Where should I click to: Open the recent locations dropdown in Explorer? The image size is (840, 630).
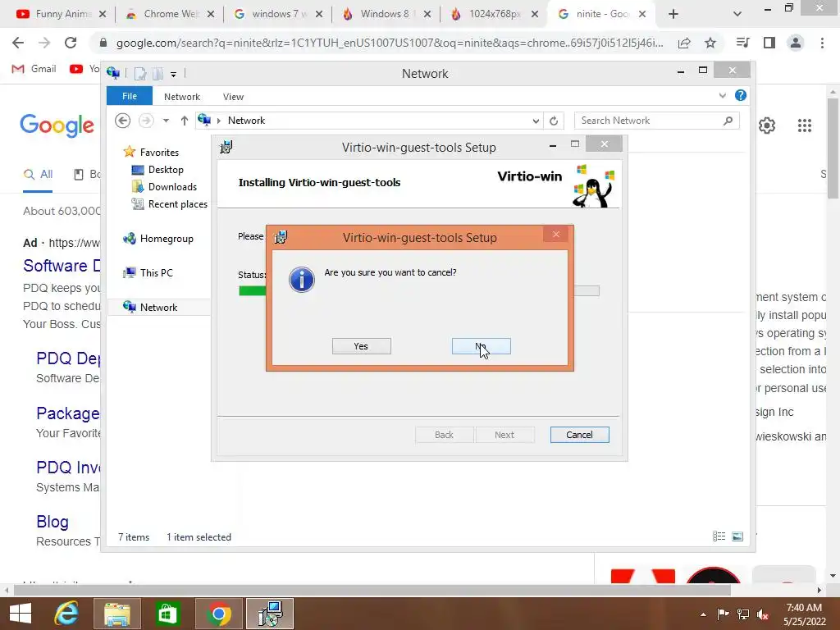coord(166,121)
